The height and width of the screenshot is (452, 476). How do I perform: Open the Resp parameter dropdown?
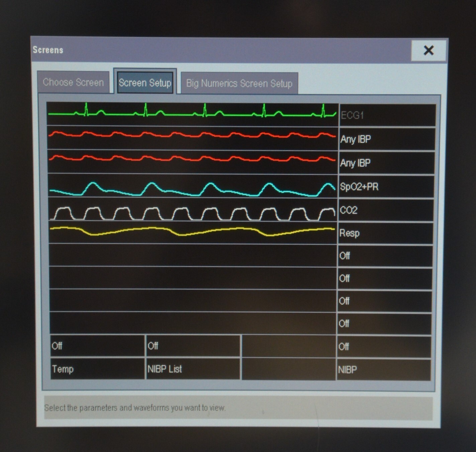coord(385,233)
